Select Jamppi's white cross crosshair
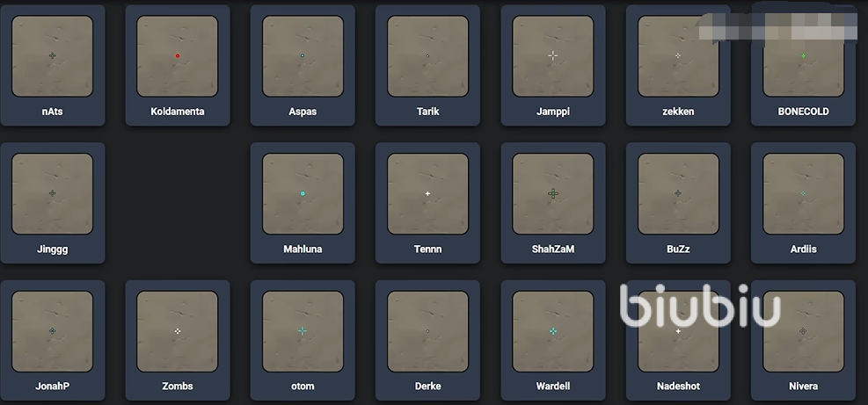 [x=553, y=56]
